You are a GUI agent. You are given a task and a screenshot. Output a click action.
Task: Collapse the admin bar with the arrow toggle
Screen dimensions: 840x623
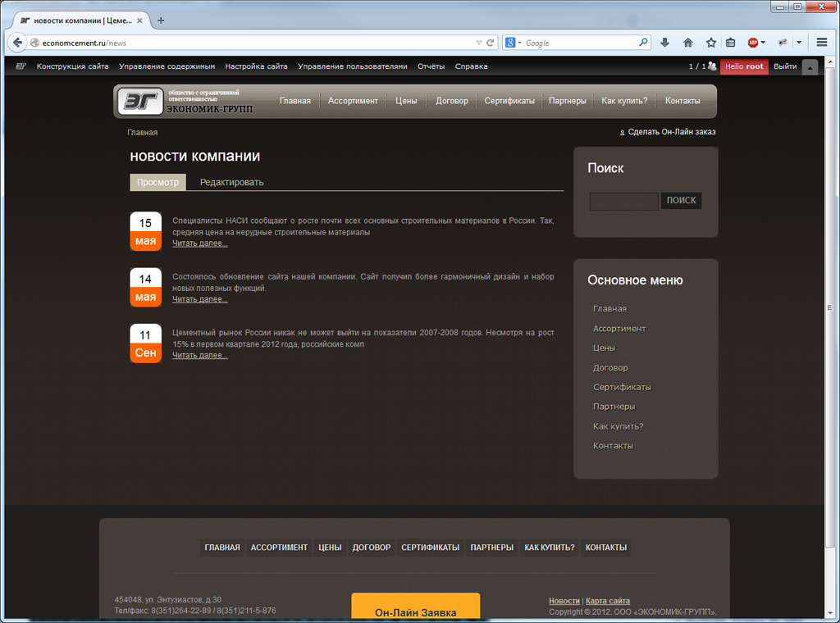tap(810, 67)
